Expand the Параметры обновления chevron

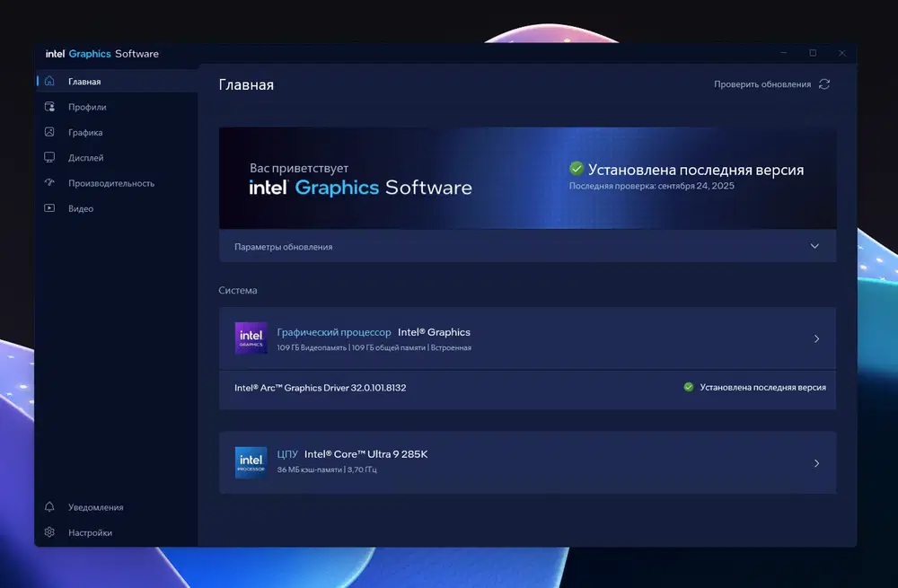pyautogui.click(x=814, y=246)
